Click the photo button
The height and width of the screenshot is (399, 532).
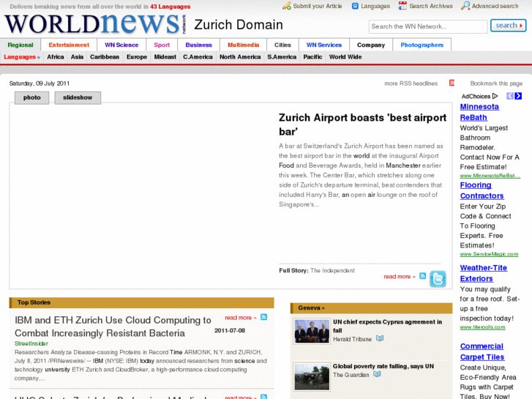pyautogui.click(x=32, y=98)
